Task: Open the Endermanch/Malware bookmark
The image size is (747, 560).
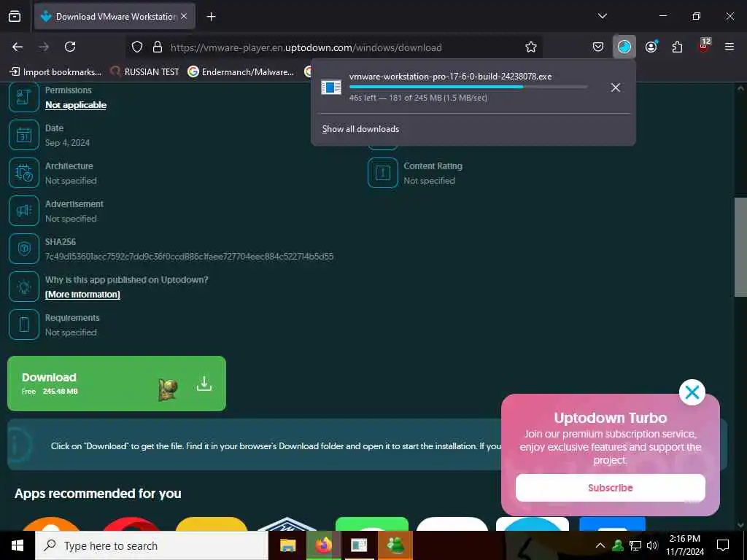Action: [x=241, y=72]
